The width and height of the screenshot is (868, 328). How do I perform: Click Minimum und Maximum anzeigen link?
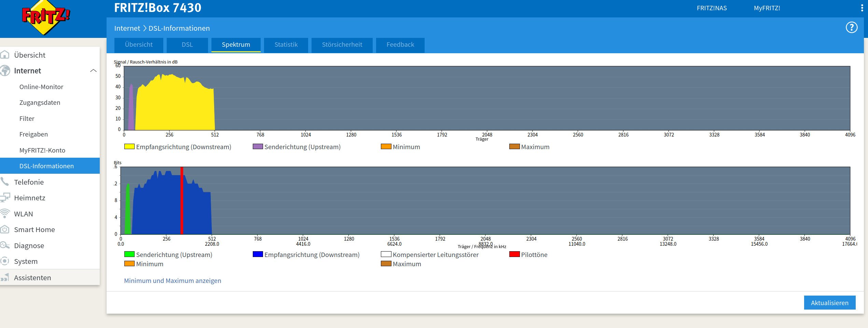(173, 281)
